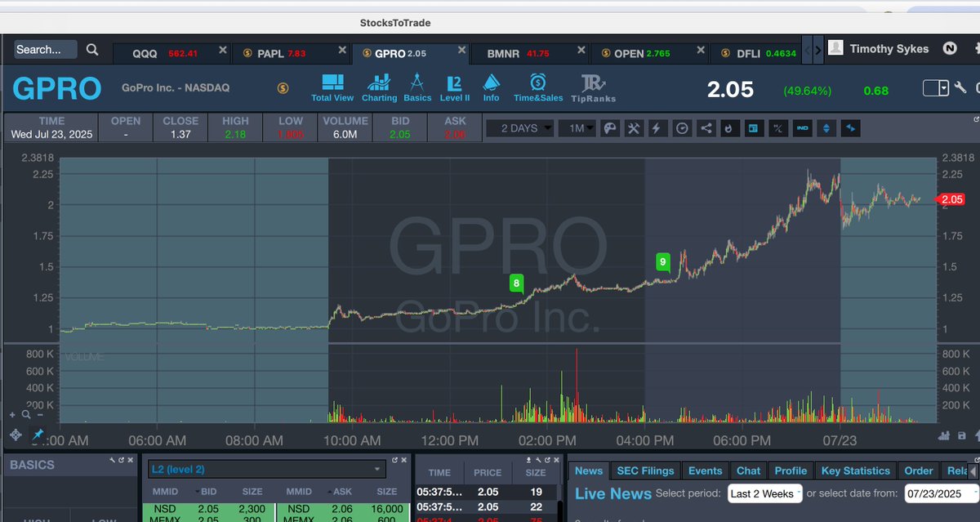Open the SEC Filings tab
980x522 pixels.
645,471
